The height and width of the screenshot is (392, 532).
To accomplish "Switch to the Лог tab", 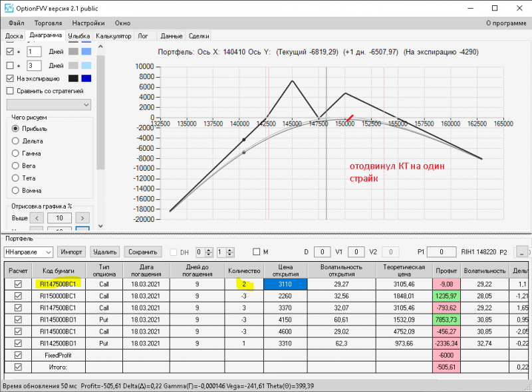I will click(x=143, y=36).
